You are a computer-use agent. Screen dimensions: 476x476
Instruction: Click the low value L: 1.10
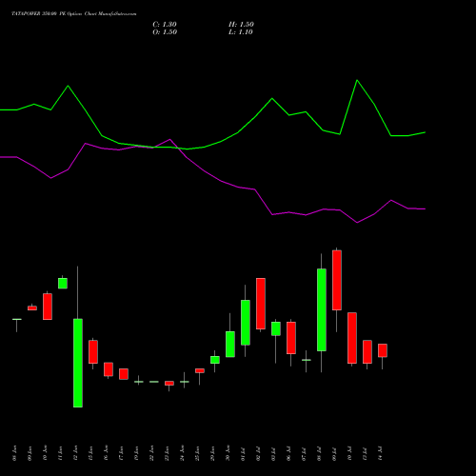point(241,32)
